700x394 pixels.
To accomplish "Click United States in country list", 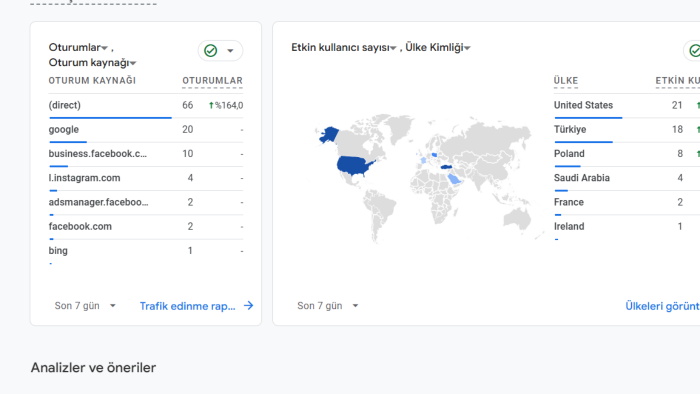I will click(x=583, y=105).
